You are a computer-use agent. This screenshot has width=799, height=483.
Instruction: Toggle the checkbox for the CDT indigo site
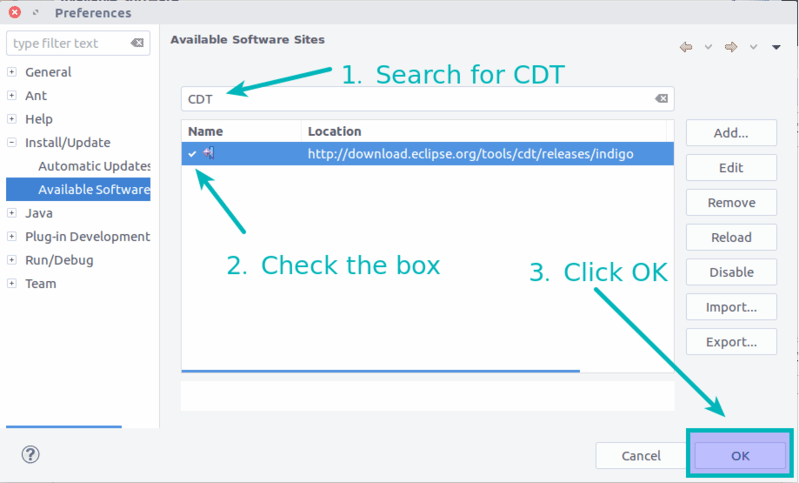[192, 153]
